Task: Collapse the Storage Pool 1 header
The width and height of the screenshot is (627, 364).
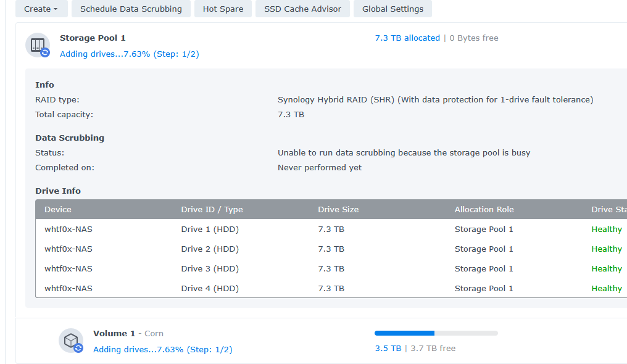Action: pos(93,38)
